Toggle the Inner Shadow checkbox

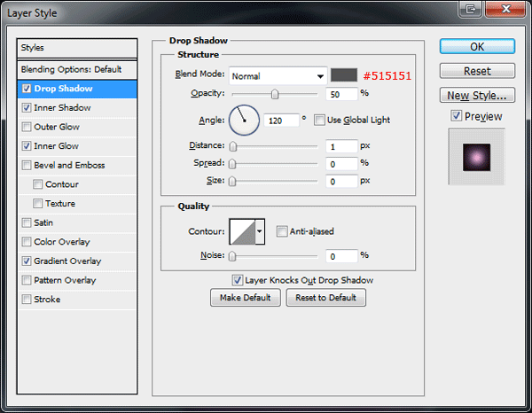[27, 108]
